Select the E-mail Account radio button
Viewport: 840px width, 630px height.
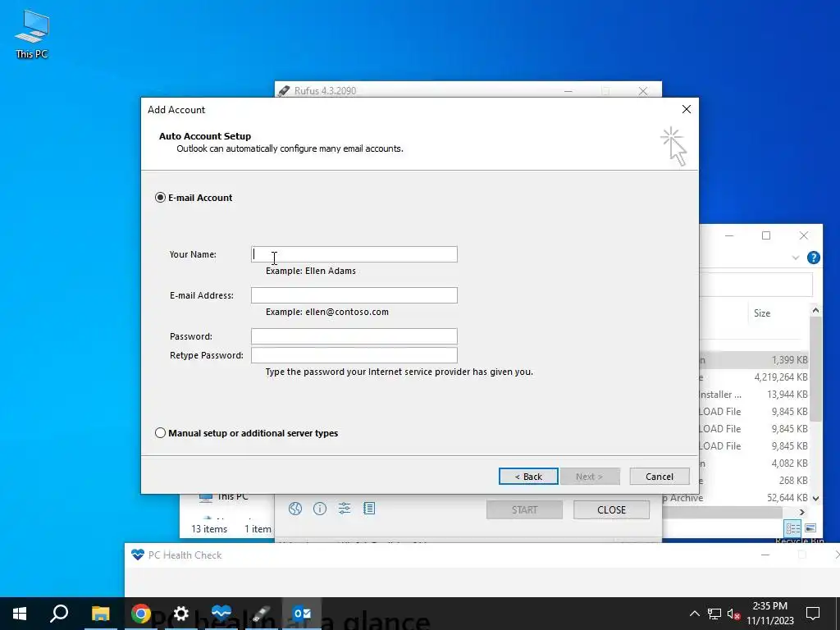(x=160, y=198)
